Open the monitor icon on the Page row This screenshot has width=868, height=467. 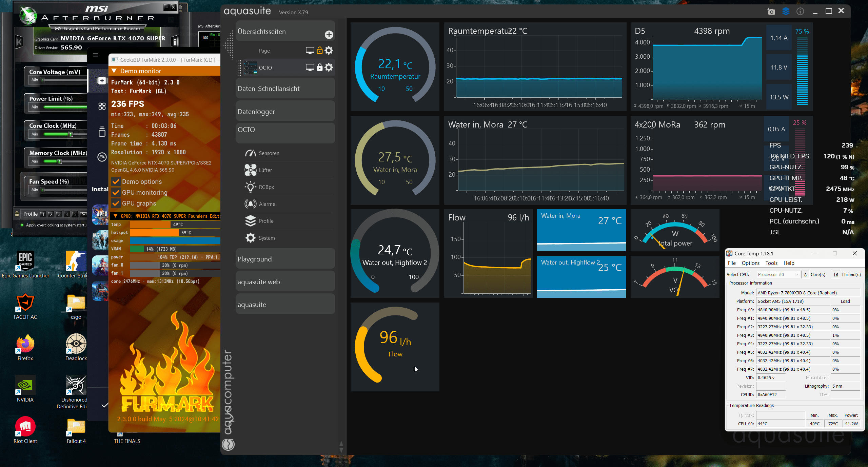(x=310, y=51)
